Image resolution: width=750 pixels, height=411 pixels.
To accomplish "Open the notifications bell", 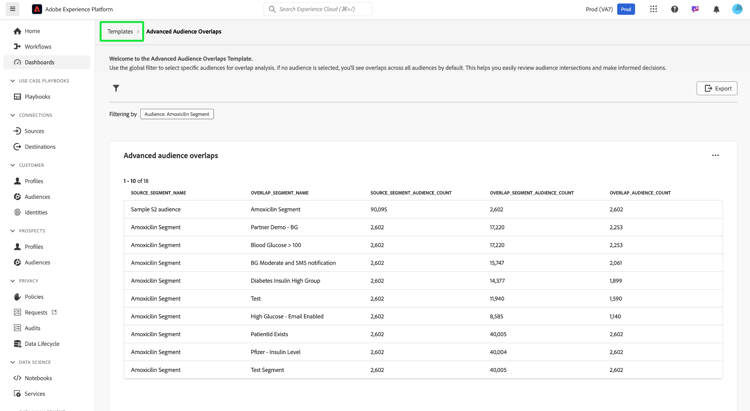I will point(716,9).
